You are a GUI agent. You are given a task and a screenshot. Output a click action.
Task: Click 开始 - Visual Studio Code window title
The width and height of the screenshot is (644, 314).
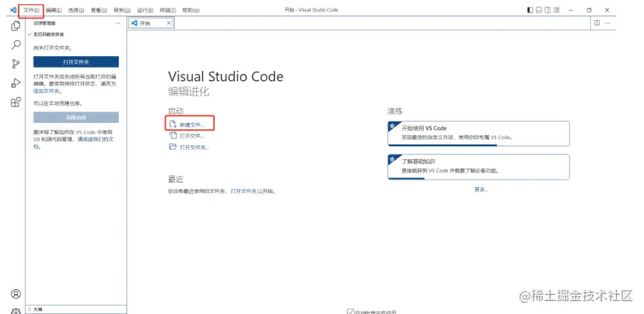pyautogui.click(x=311, y=10)
